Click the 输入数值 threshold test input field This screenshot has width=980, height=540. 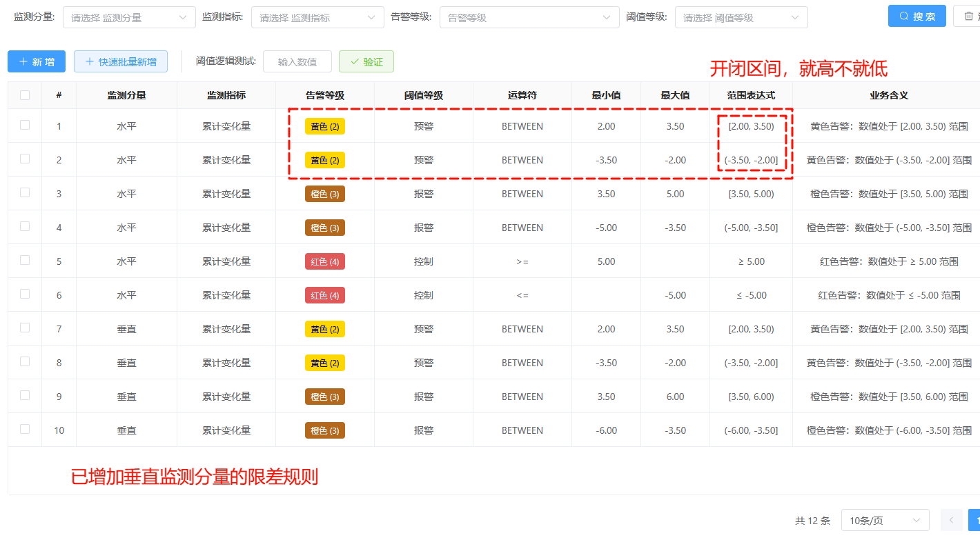[297, 61]
